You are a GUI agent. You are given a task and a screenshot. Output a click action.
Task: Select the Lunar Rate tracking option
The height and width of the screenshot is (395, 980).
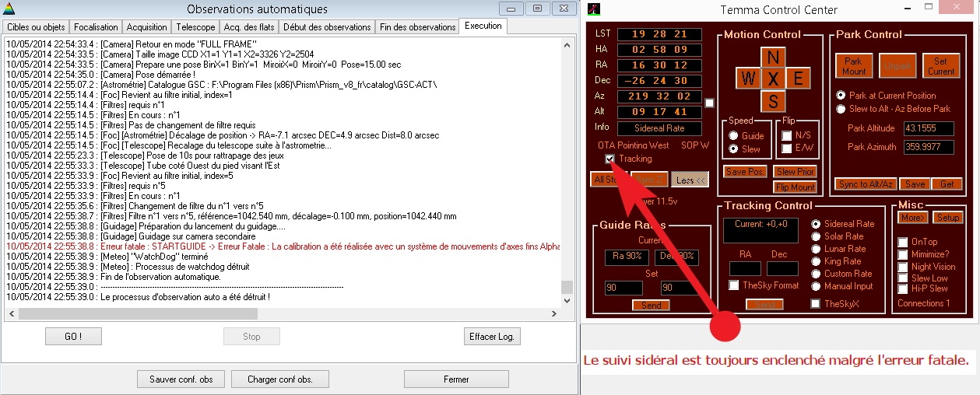pos(816,249)
